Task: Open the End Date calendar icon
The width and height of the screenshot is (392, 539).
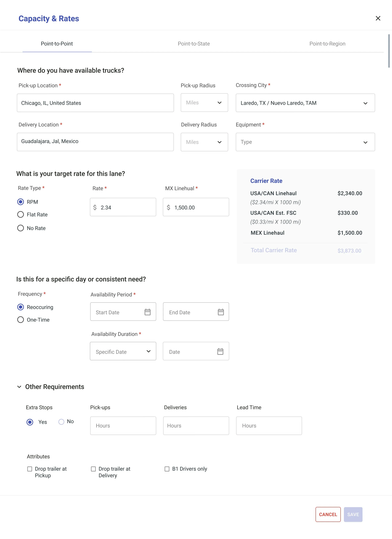Action: [x=221, y=312]
